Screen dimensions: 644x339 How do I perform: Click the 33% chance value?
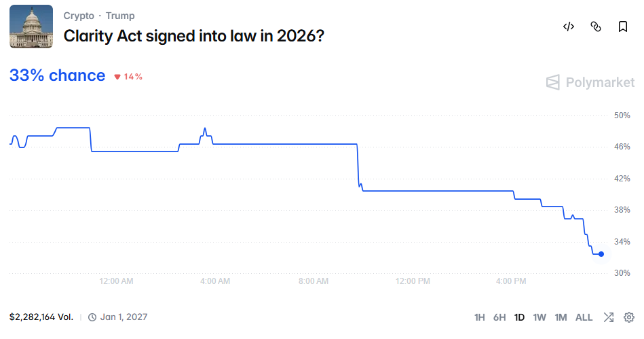pos(57,75)
